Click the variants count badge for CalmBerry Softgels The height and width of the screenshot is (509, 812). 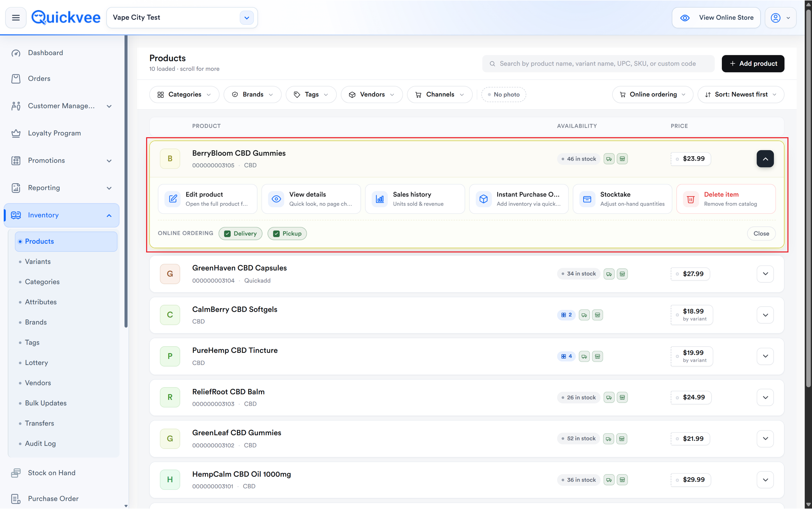point(566,315)
